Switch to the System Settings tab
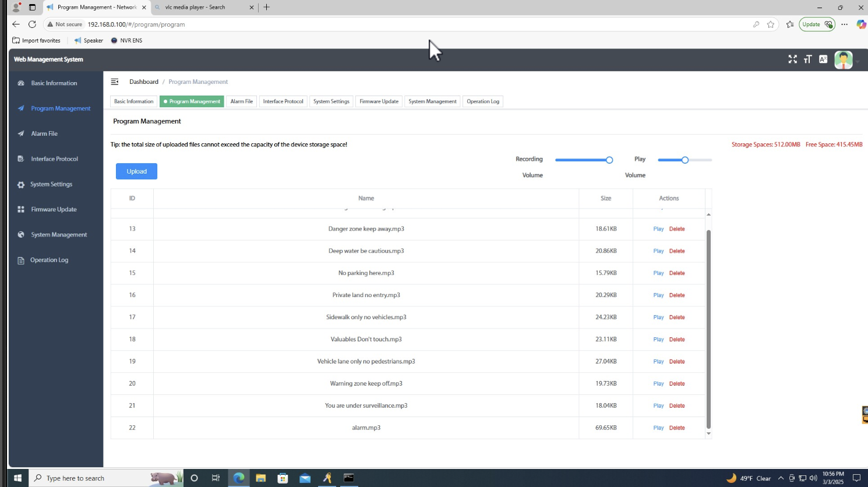Viewport: 868px width, 487px height. [331, 101]
